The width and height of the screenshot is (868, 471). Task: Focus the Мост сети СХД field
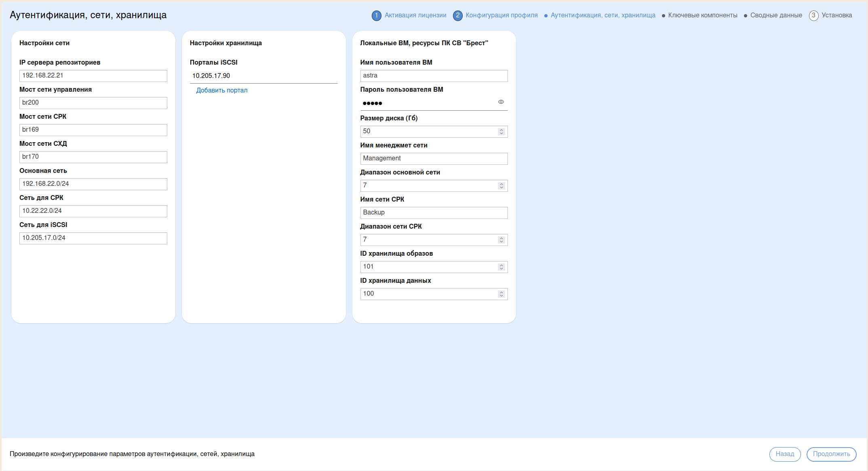93,157
